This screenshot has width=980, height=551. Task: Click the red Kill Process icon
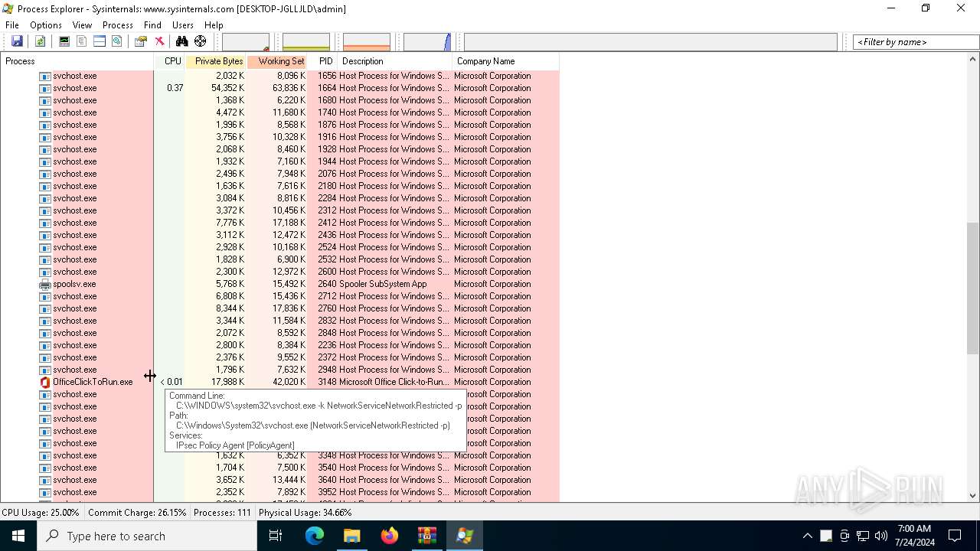coord(159,41)
